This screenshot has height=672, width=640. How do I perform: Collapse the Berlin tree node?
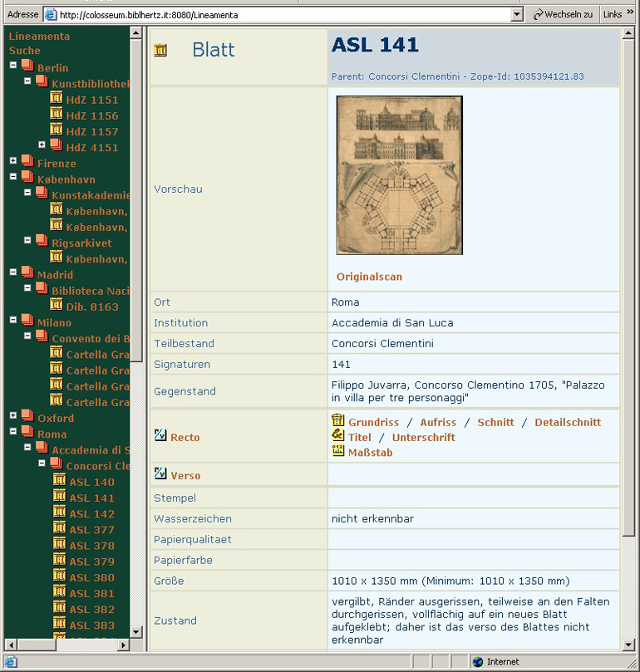(x=13, y=66)
